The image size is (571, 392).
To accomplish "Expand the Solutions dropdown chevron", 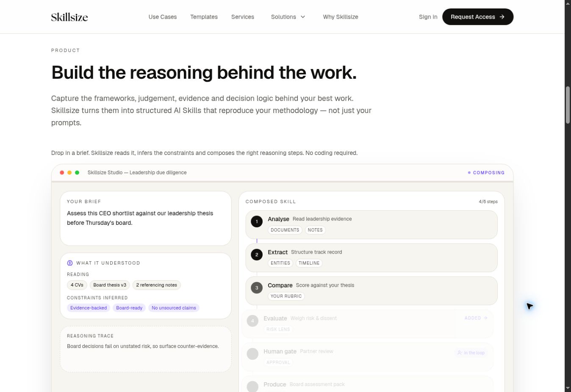I will click(303, 17).
